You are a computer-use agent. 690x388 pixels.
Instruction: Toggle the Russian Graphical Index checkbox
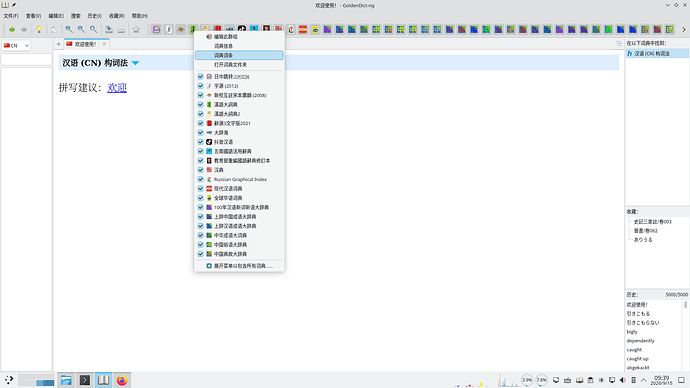tap(201, 179)
